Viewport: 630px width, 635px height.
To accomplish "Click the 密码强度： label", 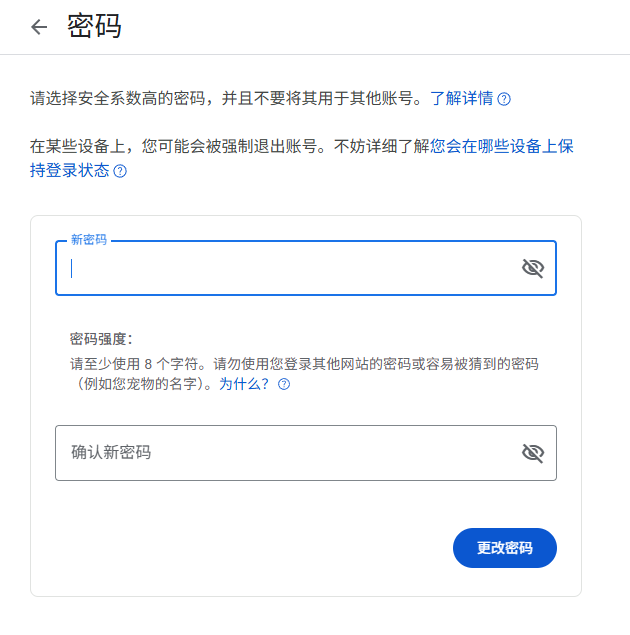I will pyautogui.click(x=101, y=339).
